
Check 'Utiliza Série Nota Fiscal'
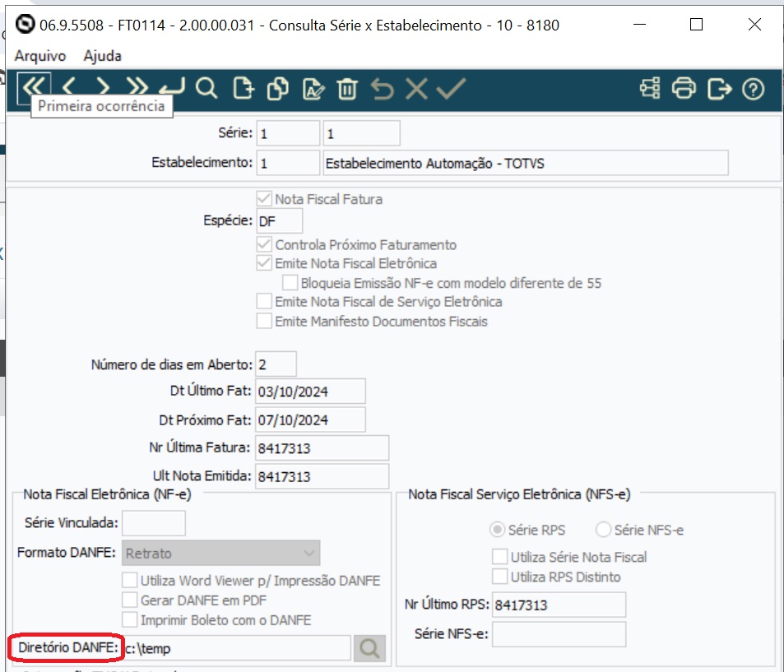(x=499, y=557)
